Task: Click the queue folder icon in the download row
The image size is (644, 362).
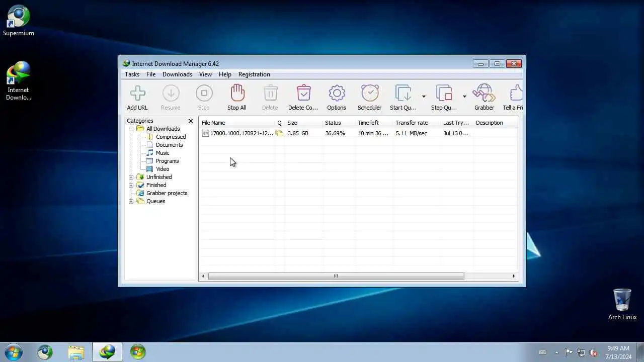Action: point(279,133)
